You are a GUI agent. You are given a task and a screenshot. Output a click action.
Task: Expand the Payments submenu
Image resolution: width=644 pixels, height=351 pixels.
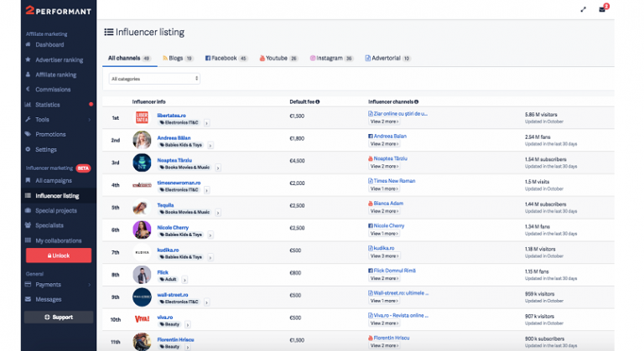tap(58, 285)
